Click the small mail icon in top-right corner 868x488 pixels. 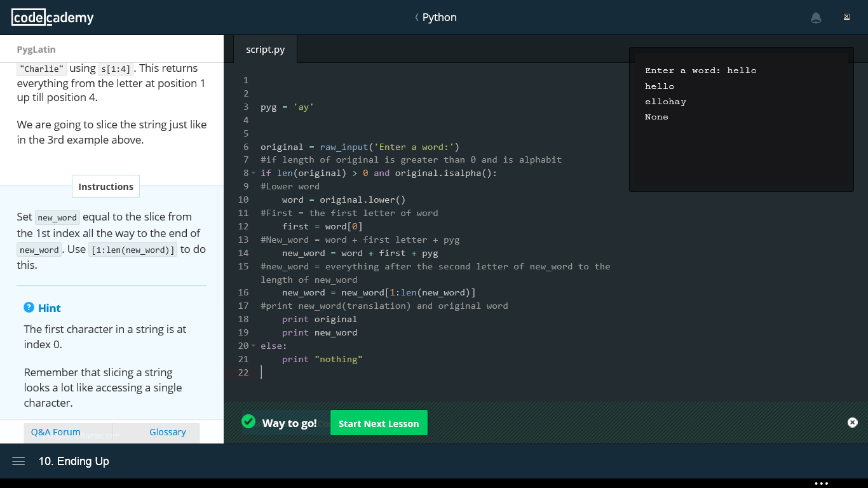[846, 16]
